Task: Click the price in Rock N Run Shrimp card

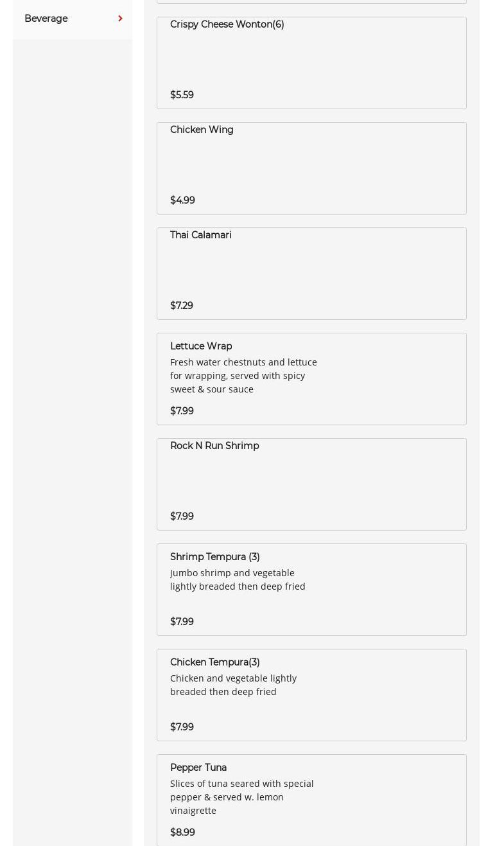Action: pyautogui.click(x=182, y=516)
